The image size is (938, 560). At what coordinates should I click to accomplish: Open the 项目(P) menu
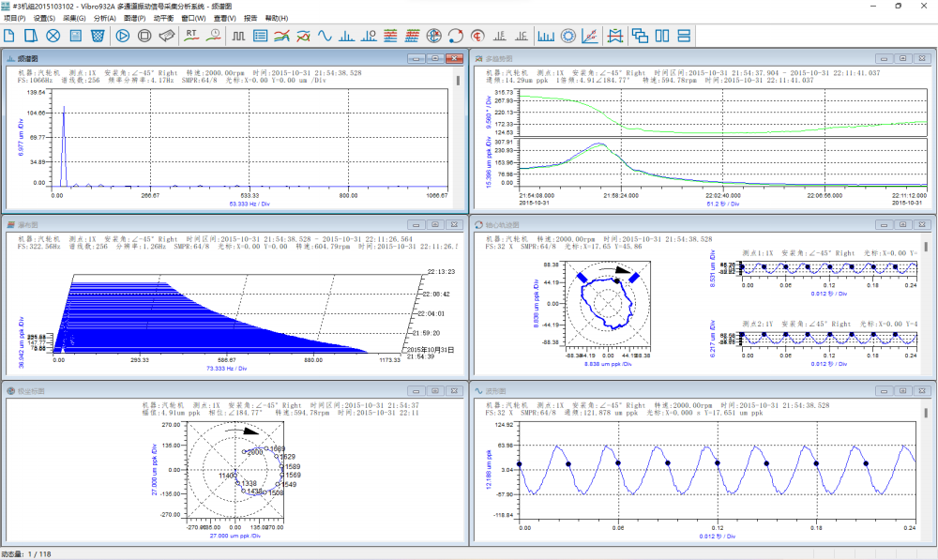click(15, 19)
